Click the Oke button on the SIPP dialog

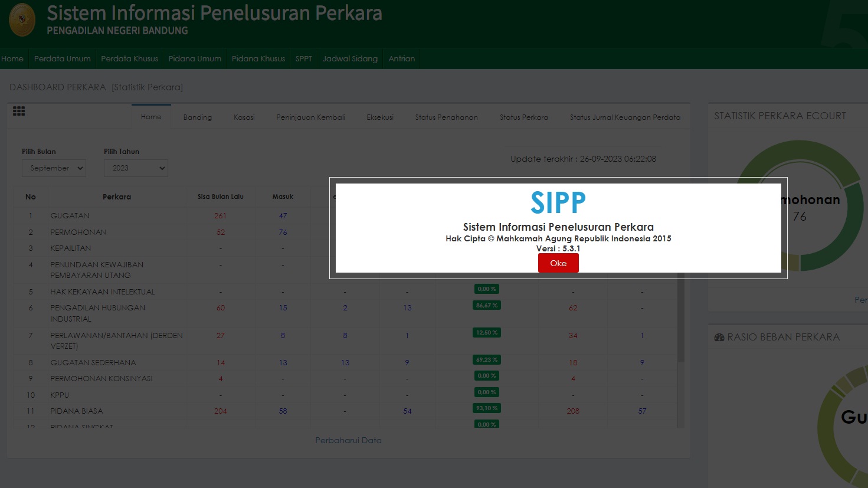point(558,263)
